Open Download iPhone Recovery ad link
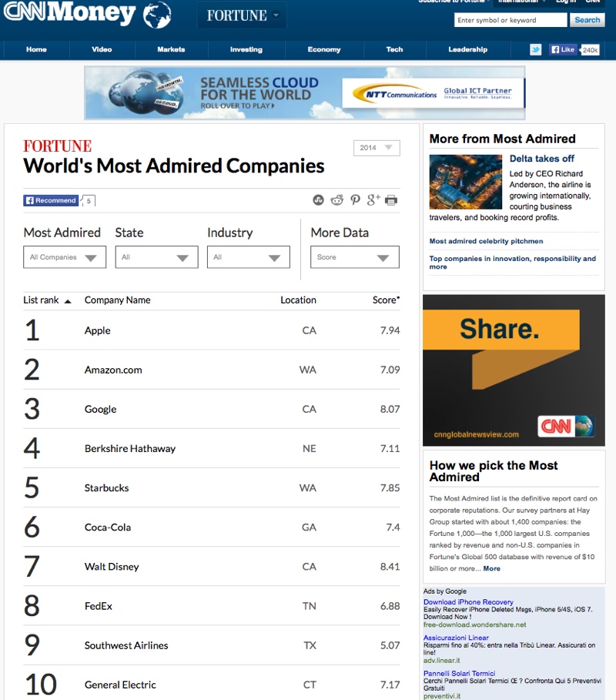The height and width of the screenshot is (700, 616). 468,601
